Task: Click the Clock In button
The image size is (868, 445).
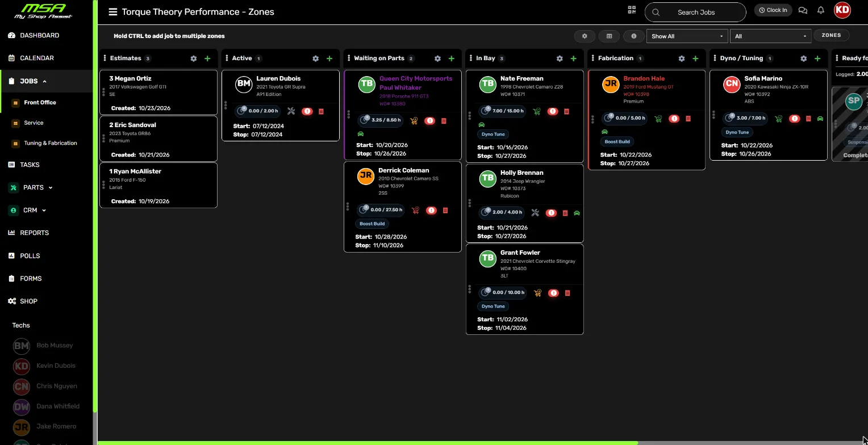Action: tap(773, 10)
